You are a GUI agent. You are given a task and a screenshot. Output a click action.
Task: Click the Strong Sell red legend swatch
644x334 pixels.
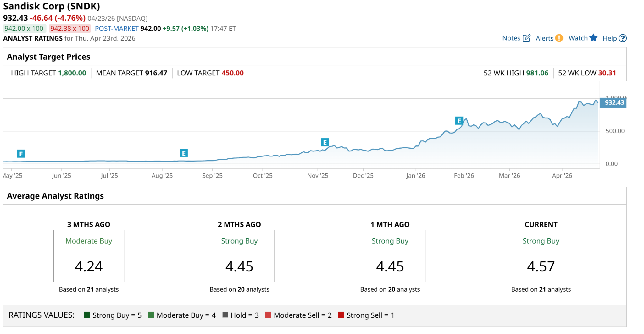coord(341,315)
